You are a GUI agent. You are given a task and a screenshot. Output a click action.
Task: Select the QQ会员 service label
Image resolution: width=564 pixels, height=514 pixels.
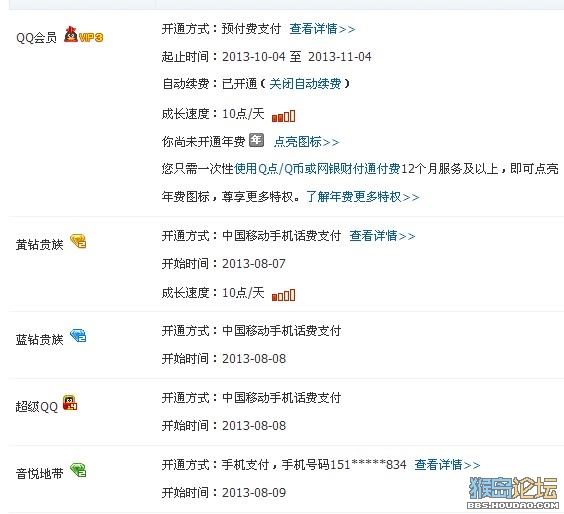pyautogui.click(x=36, y=37)
